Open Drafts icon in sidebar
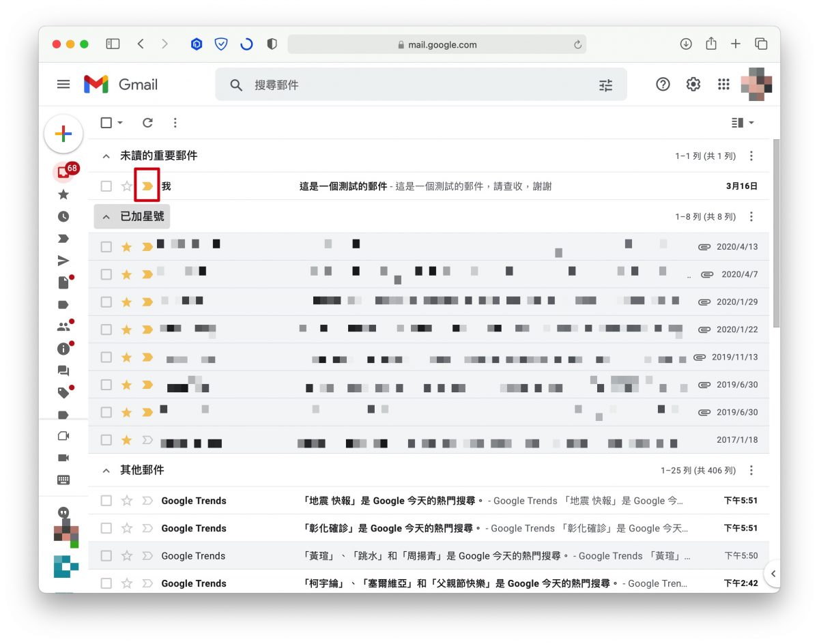The width and height of the screenshot is (819, 644). click(x=64, y=282)
